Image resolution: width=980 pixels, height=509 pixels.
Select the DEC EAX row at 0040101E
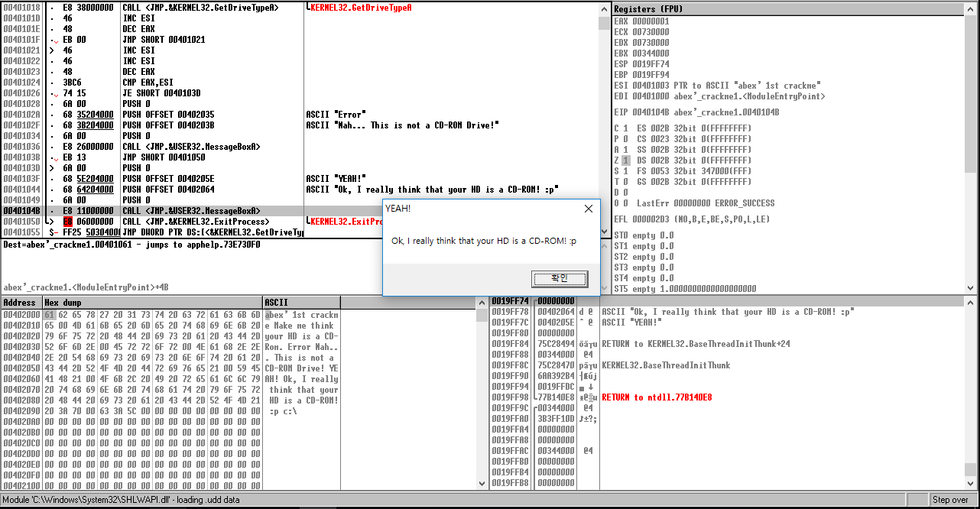(300, 29)
